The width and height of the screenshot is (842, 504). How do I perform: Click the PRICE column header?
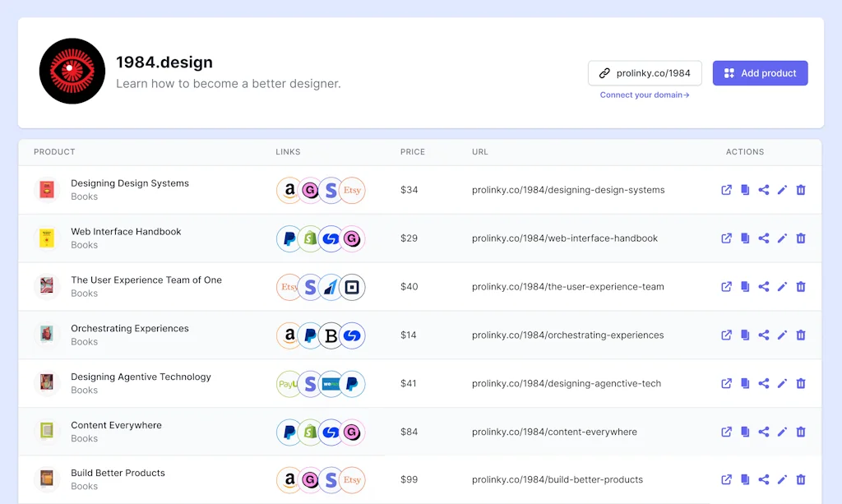(413, 151)
